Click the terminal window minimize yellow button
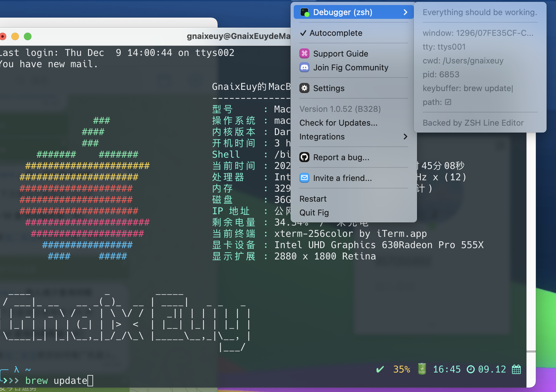Image resolution: width=556 pixels, height=392 pixels. (x=15, y=36)
